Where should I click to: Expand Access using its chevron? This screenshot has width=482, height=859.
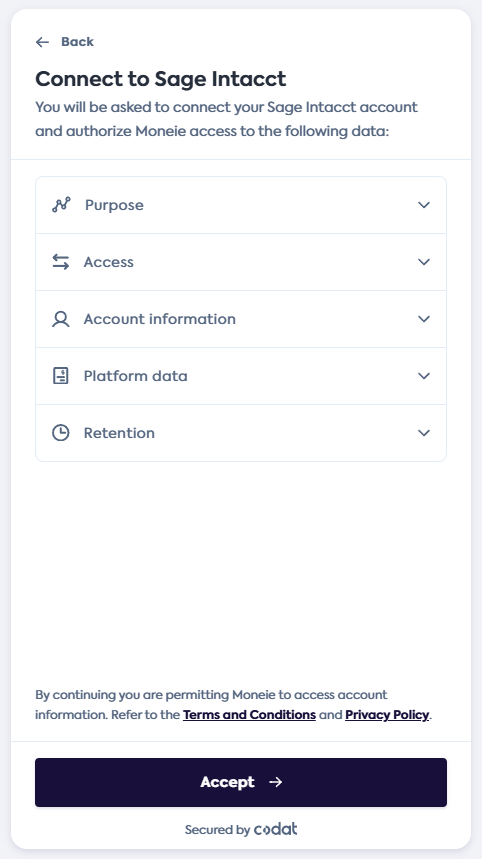424,262
